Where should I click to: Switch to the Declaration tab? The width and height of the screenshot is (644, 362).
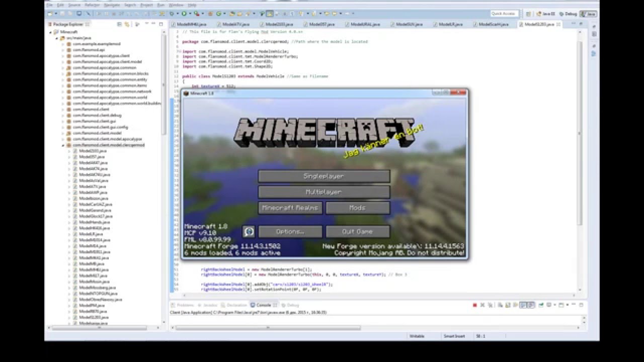(x=234, y=305)
